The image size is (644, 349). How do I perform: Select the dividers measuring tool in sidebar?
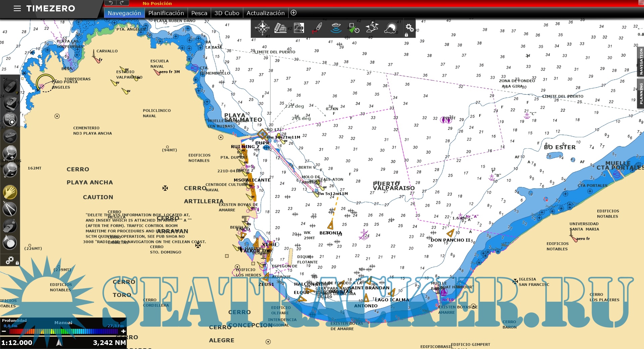click(10, 209)
